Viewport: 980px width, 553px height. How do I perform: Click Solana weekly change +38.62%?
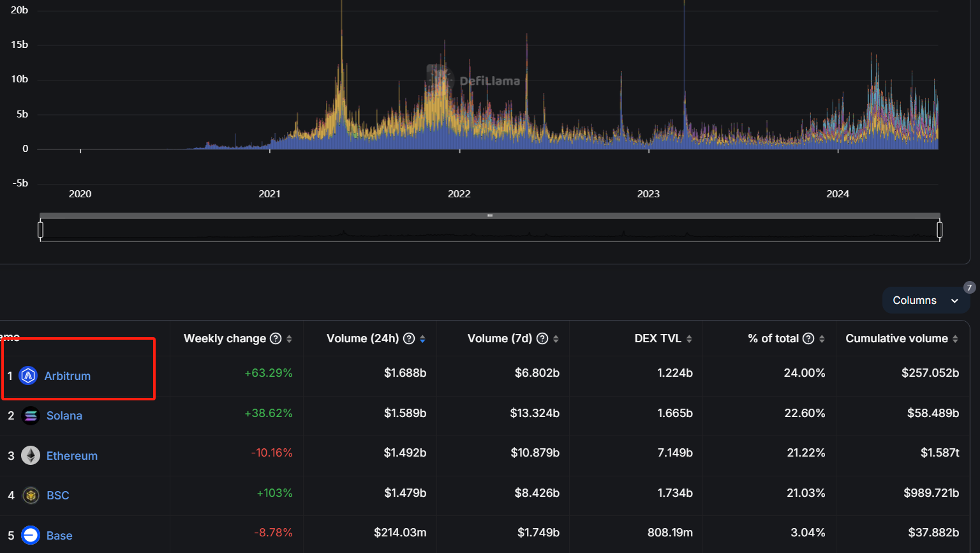[x=269, y=413]
